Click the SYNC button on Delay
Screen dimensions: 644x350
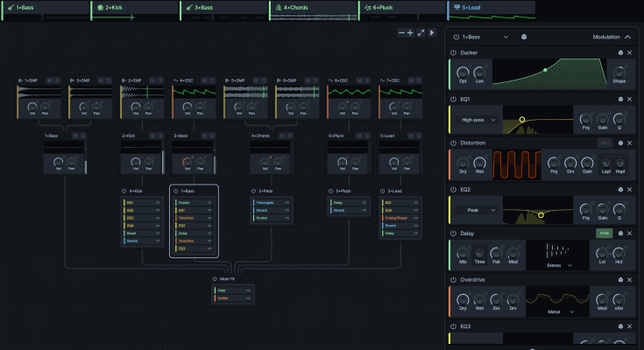pos(605,234)
